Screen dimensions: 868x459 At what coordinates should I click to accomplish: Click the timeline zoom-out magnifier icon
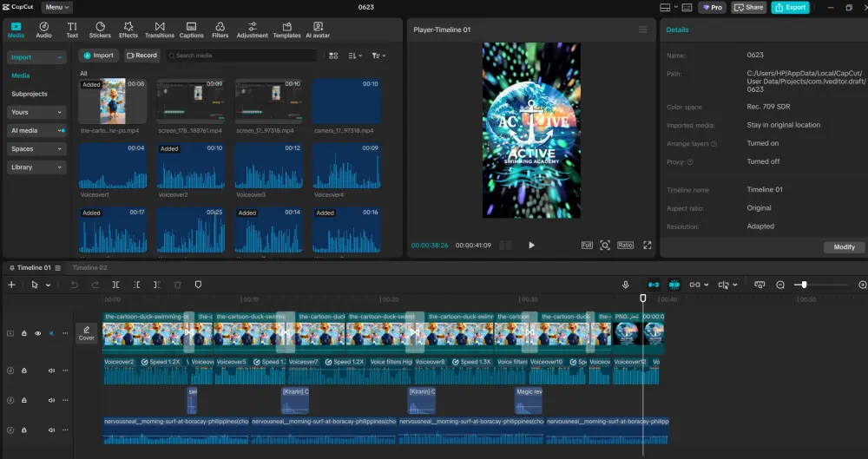coord(780,285)
